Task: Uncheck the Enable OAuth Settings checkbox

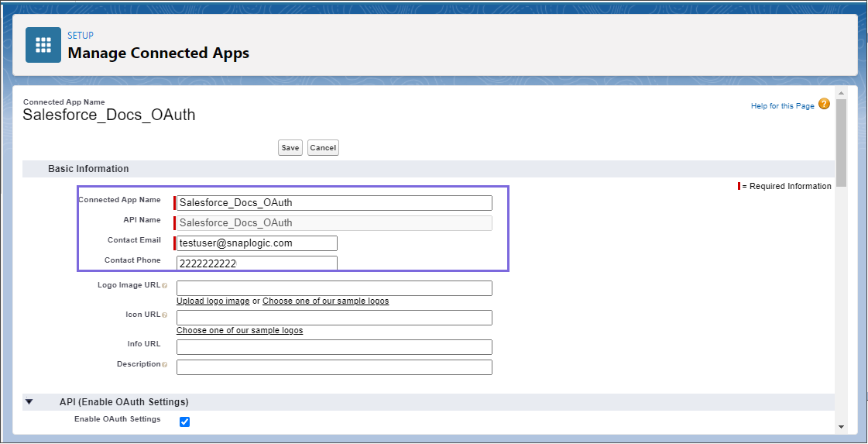Action: click(185, 422)
